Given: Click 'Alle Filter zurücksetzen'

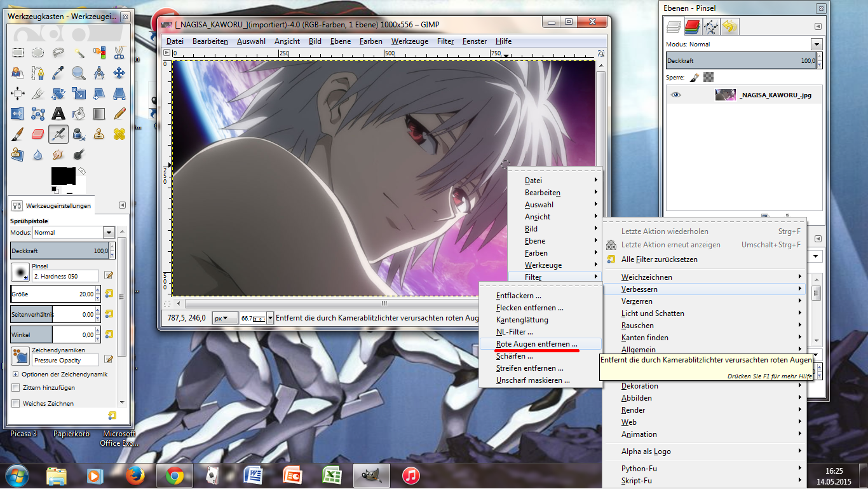Looking at the screenshot, I should point(703,259).
